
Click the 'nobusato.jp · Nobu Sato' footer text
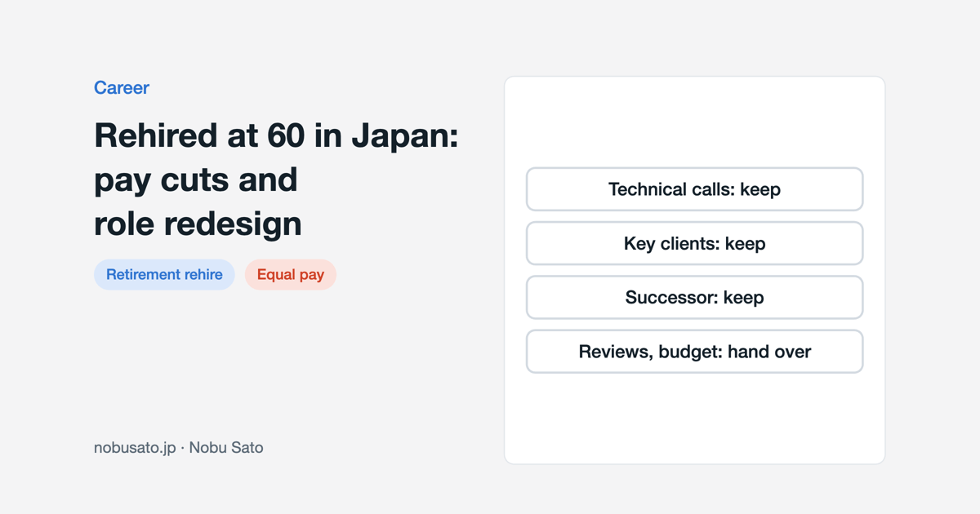pyautogui.click(x=179, y=448)
